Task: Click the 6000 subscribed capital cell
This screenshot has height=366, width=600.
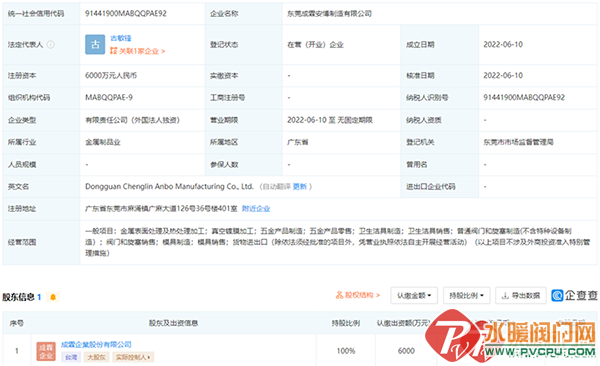Action: click(406, 351)
